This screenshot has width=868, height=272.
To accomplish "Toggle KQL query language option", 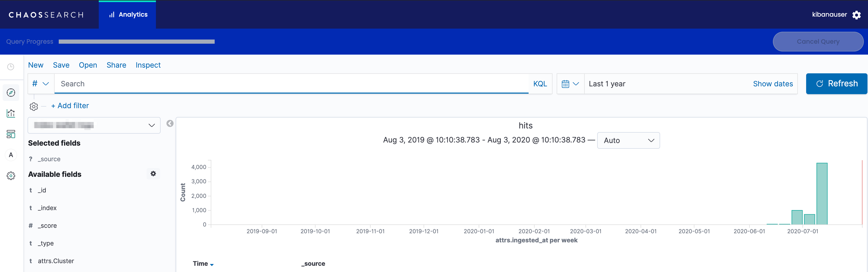I will coord(540,84).
